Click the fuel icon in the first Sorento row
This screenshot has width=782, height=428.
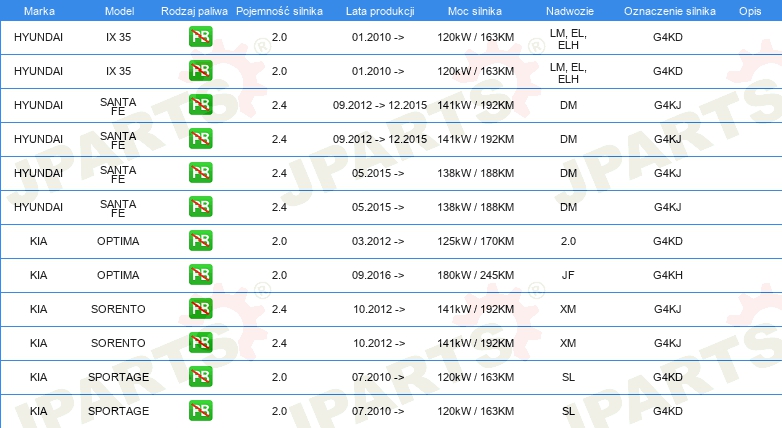tap(200, 308)
